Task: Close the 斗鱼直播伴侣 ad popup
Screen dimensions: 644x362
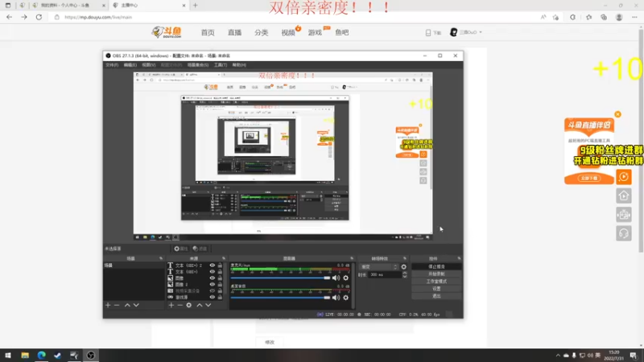Action: [617, 114]
